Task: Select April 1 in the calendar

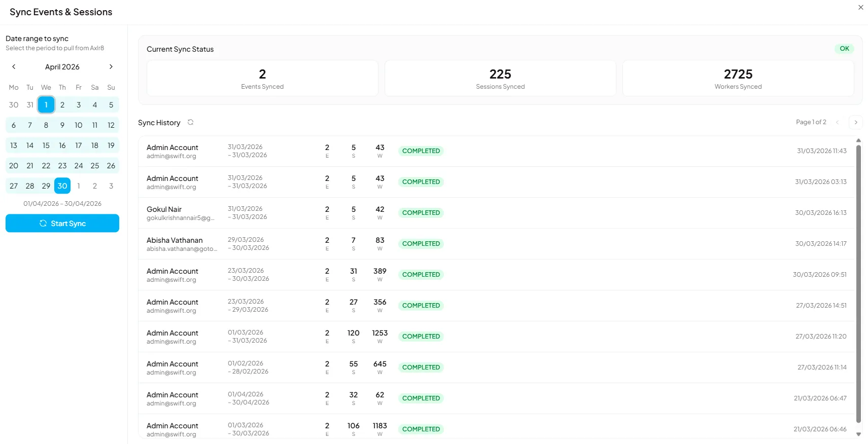Action: (46, 105)
